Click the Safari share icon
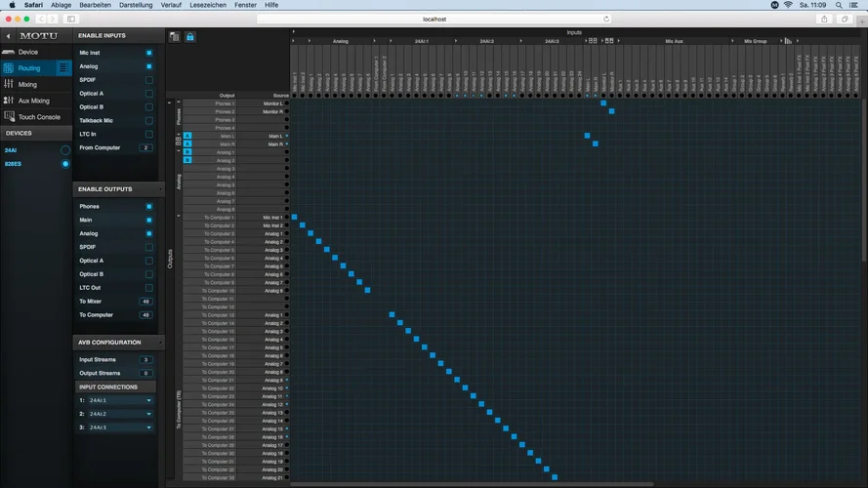The height and width of the screenshot is (488, 868). tap(824, 19)
